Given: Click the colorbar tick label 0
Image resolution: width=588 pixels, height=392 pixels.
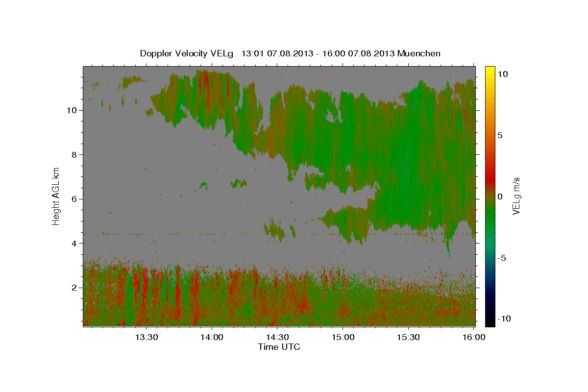Looking at the screenshot, I should [500, 196].
